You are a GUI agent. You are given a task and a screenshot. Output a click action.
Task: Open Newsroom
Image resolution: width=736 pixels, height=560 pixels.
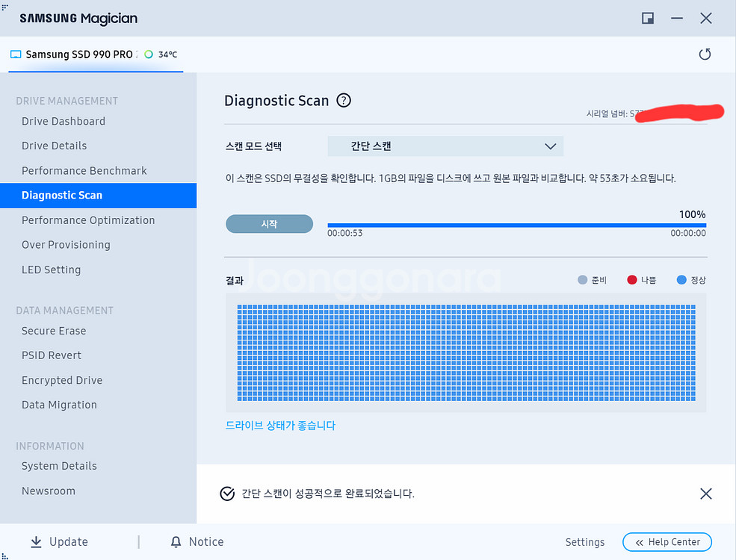point(49,491)
